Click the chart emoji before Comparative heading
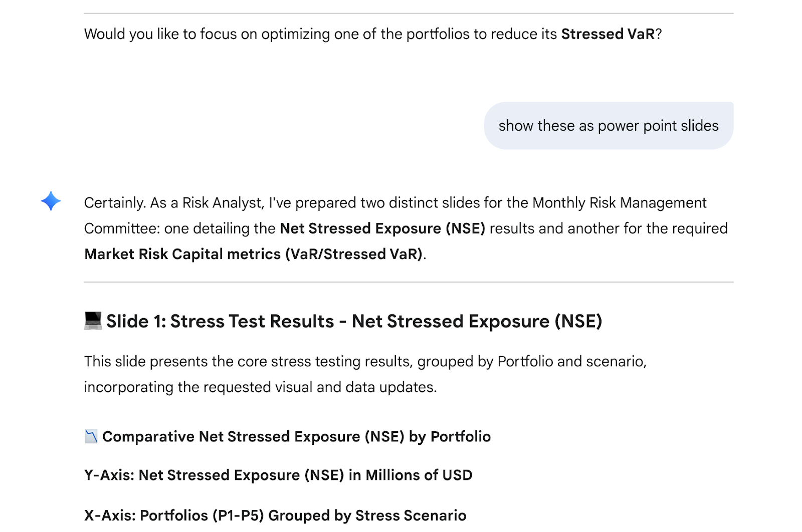This screenshot has height=532, width=802. (x=91, y=437)
